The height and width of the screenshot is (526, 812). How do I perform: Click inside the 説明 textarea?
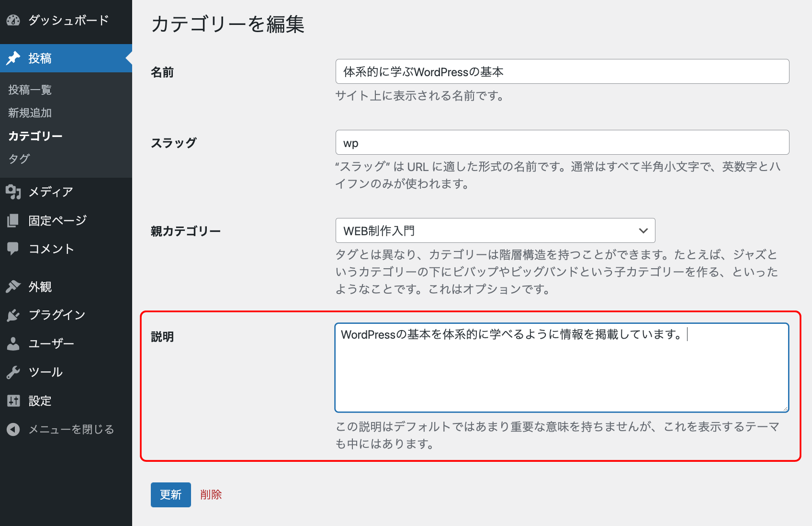tap(562, 367)
